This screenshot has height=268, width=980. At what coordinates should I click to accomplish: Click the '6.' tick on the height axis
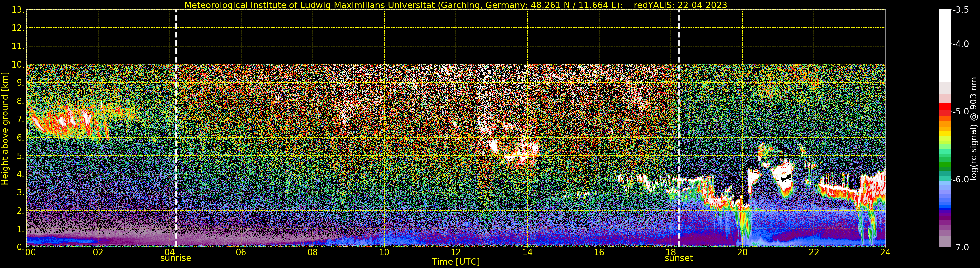point(20,138)
